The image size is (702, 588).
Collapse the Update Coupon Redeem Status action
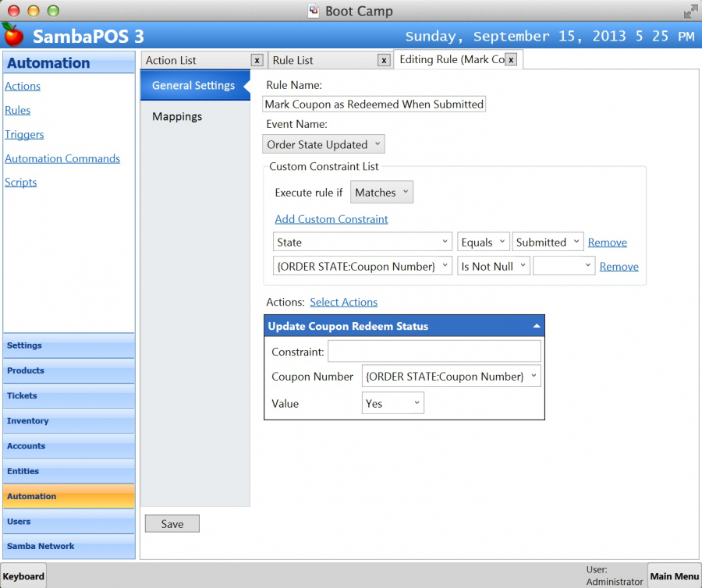(x=537, y=326)
